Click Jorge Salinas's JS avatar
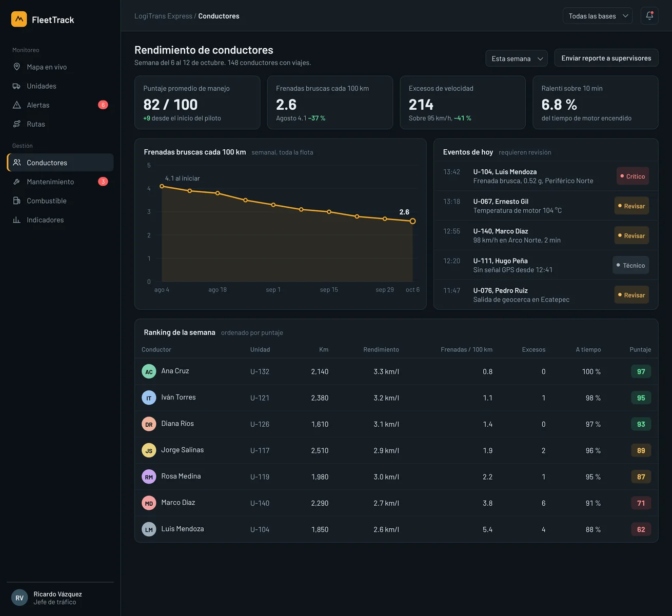Image resolution: width=672 pixels, height=616 pixels. tap(149, 450)
